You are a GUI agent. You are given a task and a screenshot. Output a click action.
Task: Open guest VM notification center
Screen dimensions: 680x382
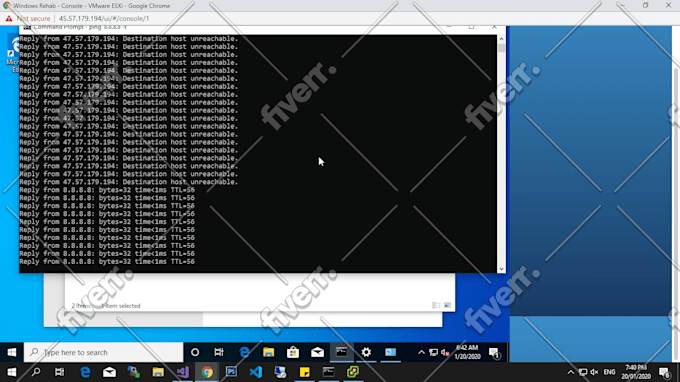click(x=494, y=353)
